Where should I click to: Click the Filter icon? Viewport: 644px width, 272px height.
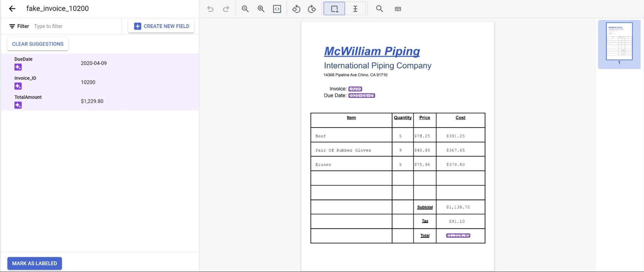pyautogui.click(x=12, y=26)
